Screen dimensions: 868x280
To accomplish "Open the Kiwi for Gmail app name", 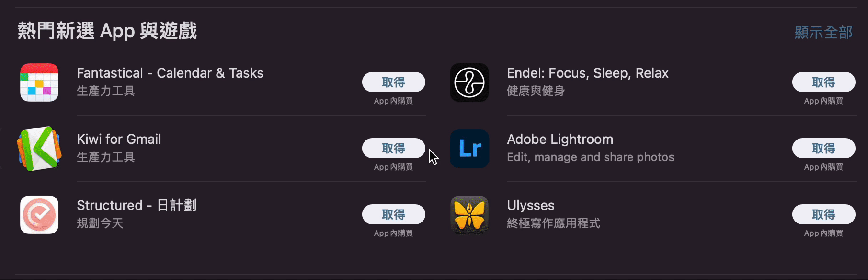I will point(120,139).
